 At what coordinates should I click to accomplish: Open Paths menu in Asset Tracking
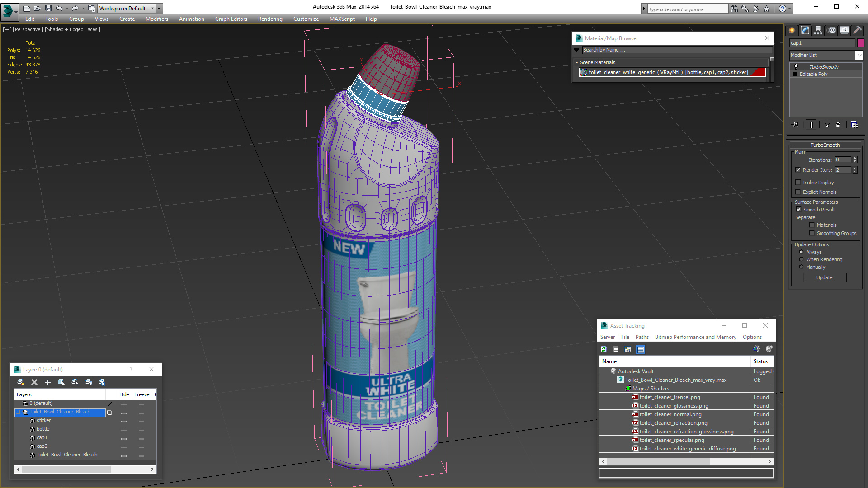click(x=642, y=337)
